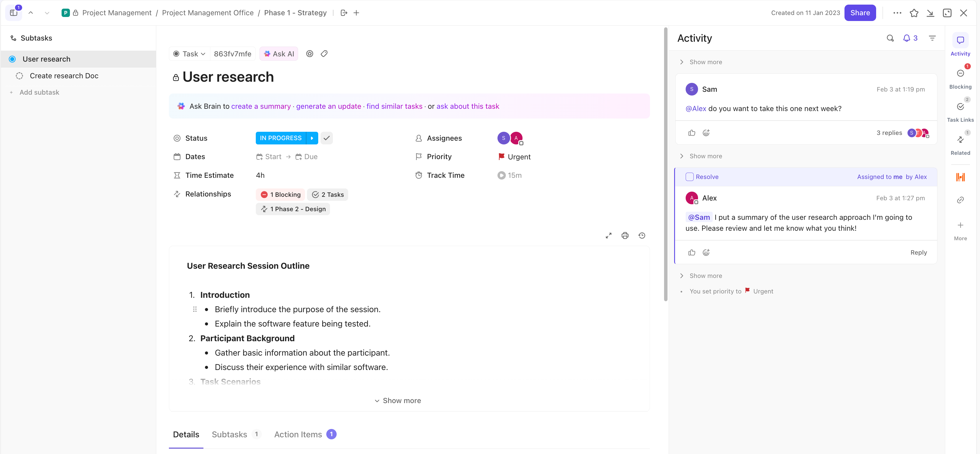Search within the Activity feed
980x454 pixels.
(890, 38)
